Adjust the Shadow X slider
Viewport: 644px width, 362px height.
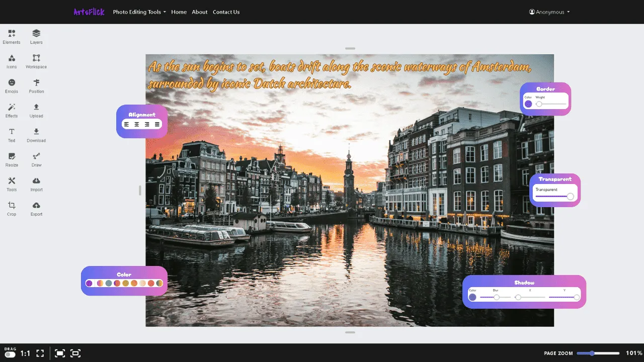coord(530,297)
